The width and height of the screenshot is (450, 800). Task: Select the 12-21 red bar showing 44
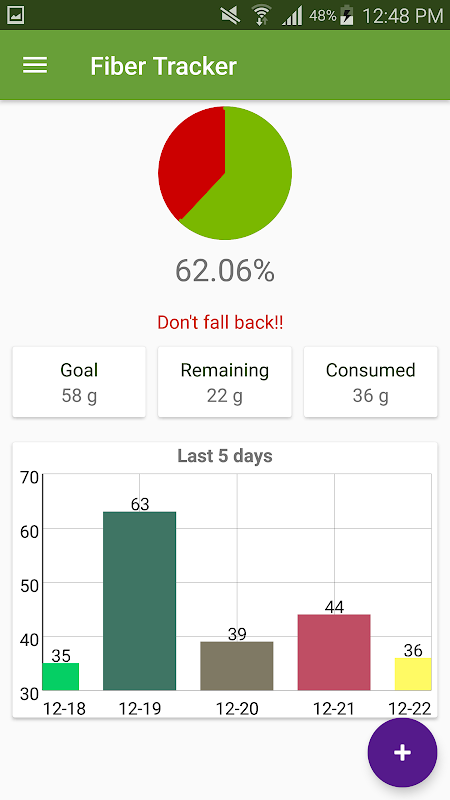pos(334,652)
